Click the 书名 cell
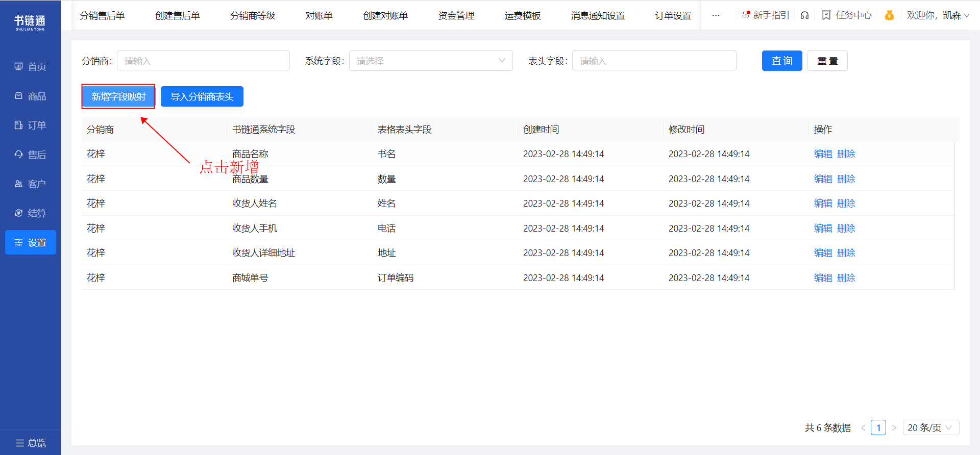The image size is (980, 455). click(386, 154)
